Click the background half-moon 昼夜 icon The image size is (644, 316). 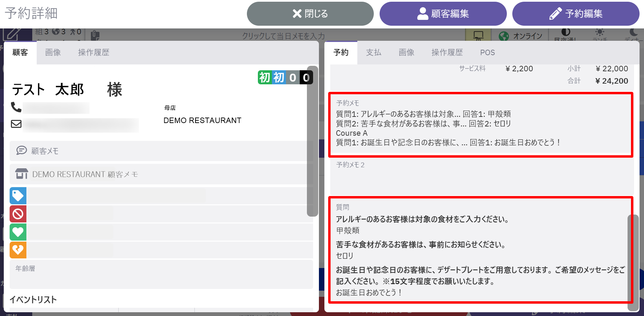click(566, 32)
